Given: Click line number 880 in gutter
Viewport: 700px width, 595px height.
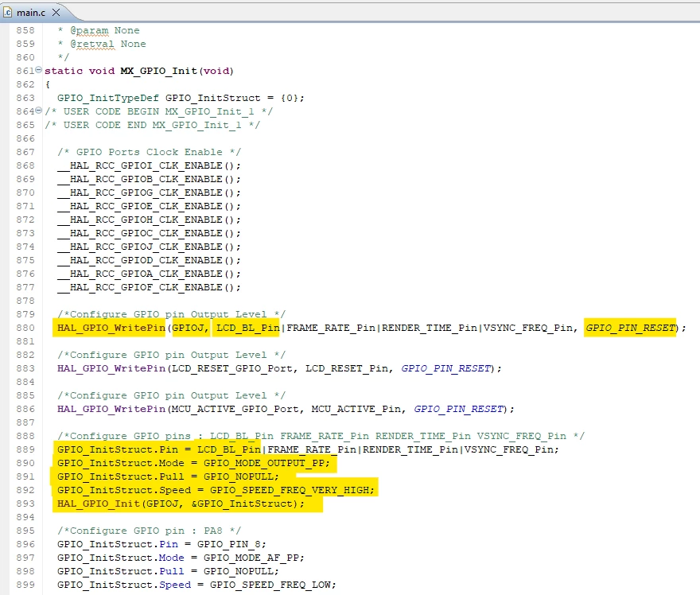Looking at the screenshot, I should [x=25, y=328].
